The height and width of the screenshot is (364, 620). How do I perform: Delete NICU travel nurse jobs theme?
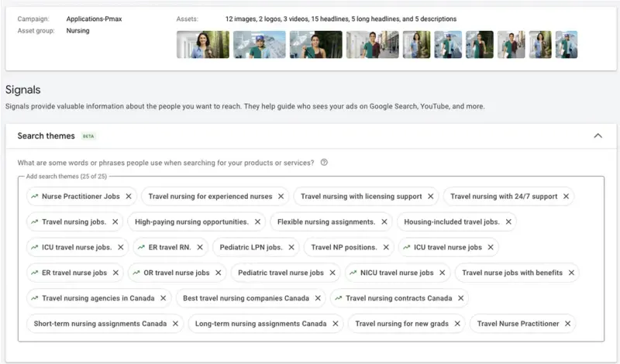[x=442, y=273]
